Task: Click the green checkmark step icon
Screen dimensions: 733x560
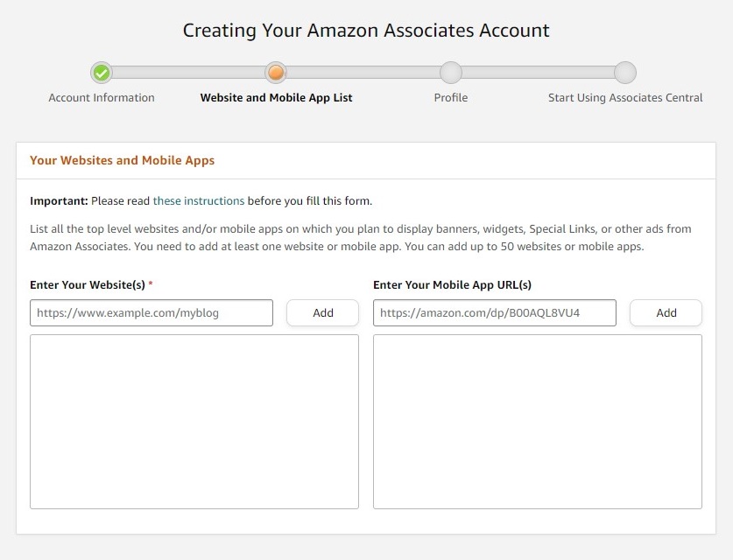Action: (x=102, y=73)
